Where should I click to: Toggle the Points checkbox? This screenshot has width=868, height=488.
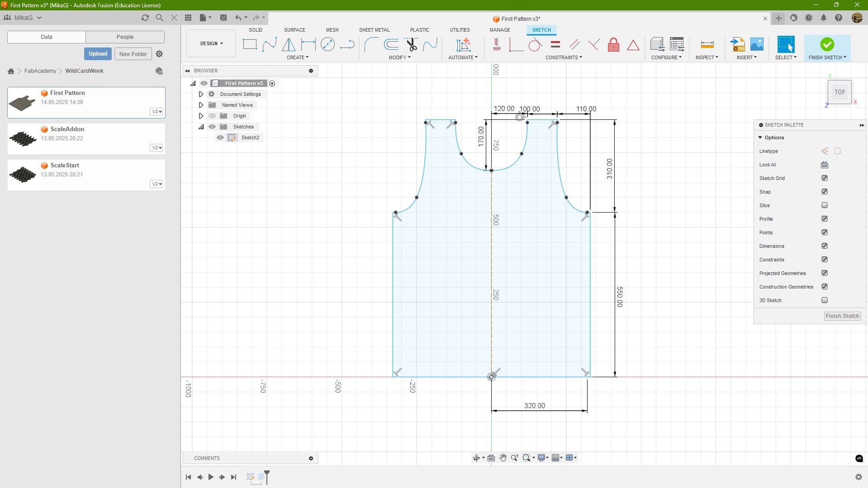pos(825,232)
